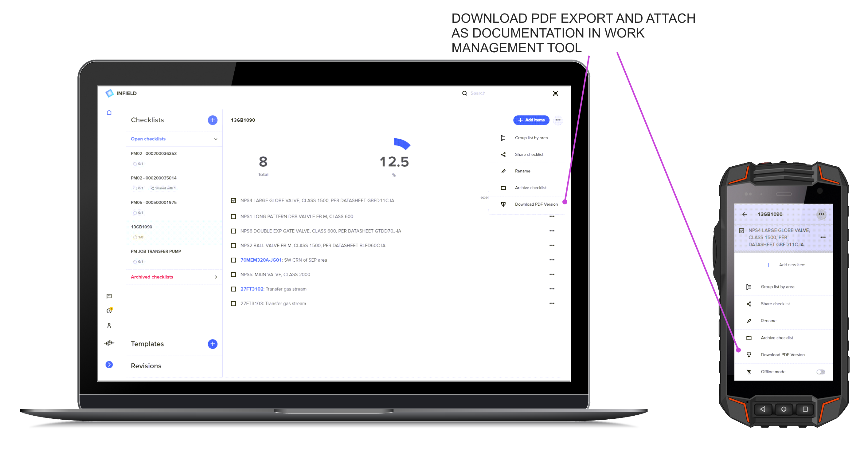
Task: Click the Share checklist icon
Action: coord(503,154)
